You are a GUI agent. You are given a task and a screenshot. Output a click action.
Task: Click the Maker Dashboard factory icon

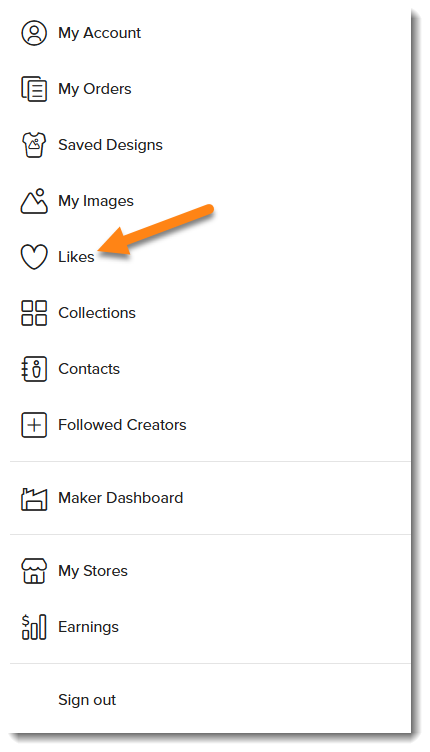(x=34, y=499)
